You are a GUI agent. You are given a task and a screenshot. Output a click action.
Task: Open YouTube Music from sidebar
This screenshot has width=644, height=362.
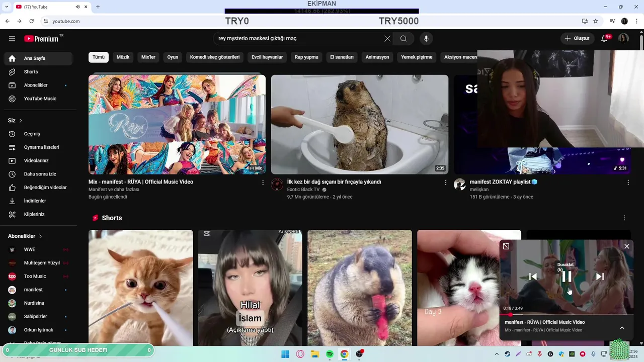click(x=38, y=99)
